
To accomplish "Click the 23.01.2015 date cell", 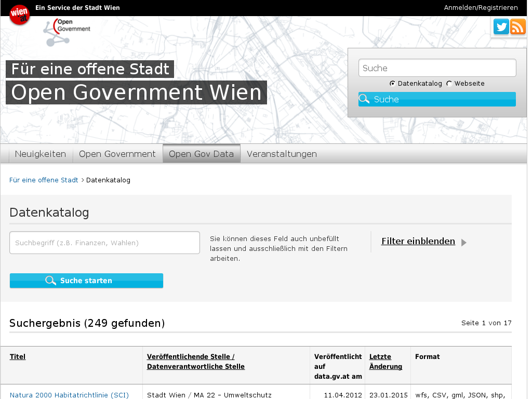I will pyautogui.click(x=389, y=395).
